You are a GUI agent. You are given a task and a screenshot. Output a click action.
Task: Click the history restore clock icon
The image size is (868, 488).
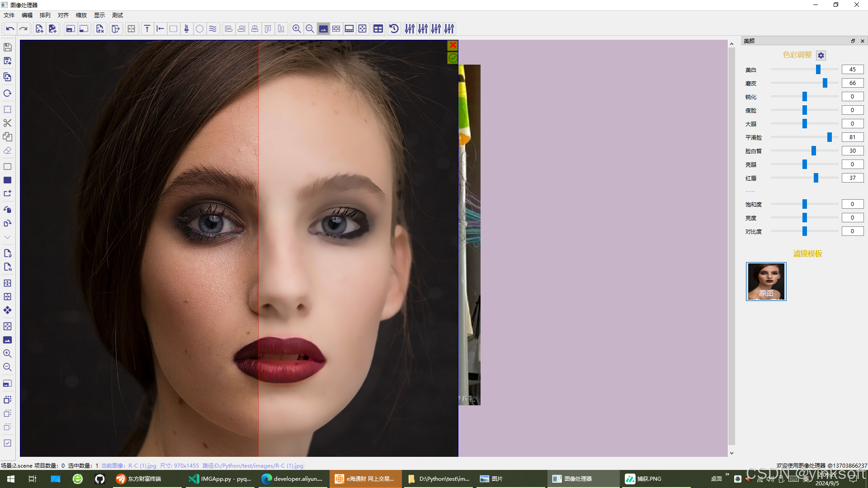point(394,29)
